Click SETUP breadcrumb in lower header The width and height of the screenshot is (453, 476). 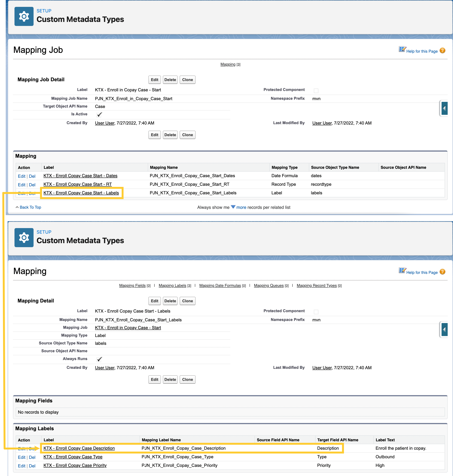pos(44,232)
